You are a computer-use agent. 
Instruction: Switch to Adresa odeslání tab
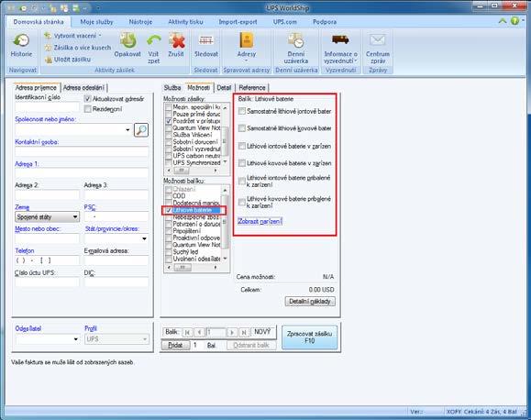[83, 88]
